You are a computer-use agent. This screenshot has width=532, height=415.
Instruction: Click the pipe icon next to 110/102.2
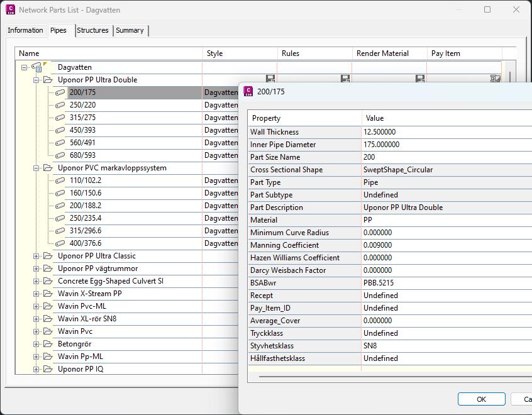tap(60, 180)
